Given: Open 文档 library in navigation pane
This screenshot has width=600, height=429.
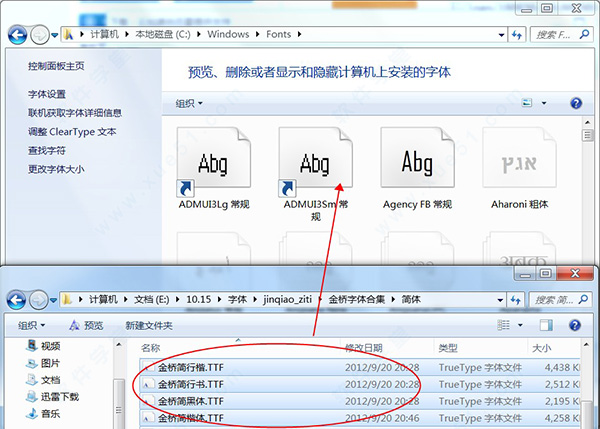Looking at the screenshot, I should [43, 380].
